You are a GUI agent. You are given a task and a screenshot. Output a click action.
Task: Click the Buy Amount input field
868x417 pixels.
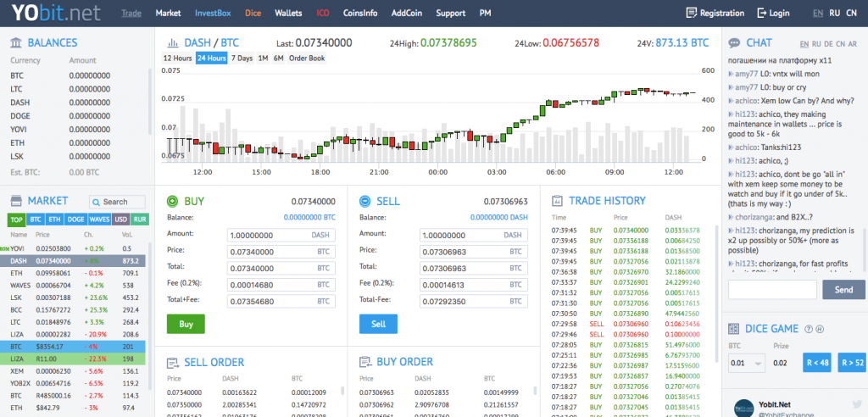coord(281,235)
